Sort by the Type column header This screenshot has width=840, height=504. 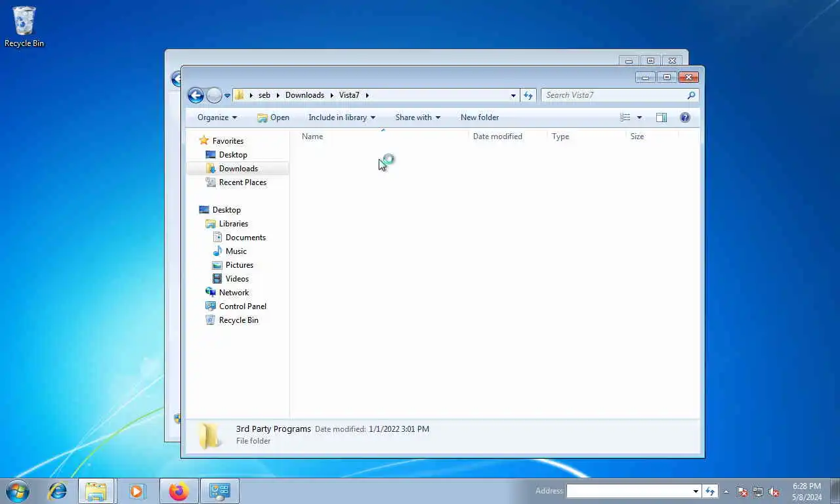[x=587, y=136]
